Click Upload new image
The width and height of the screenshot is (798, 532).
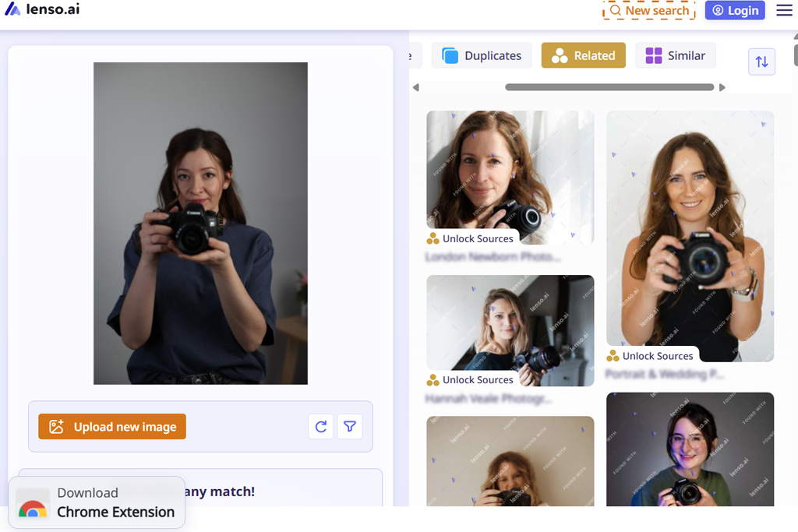click(x=112, y=426)
